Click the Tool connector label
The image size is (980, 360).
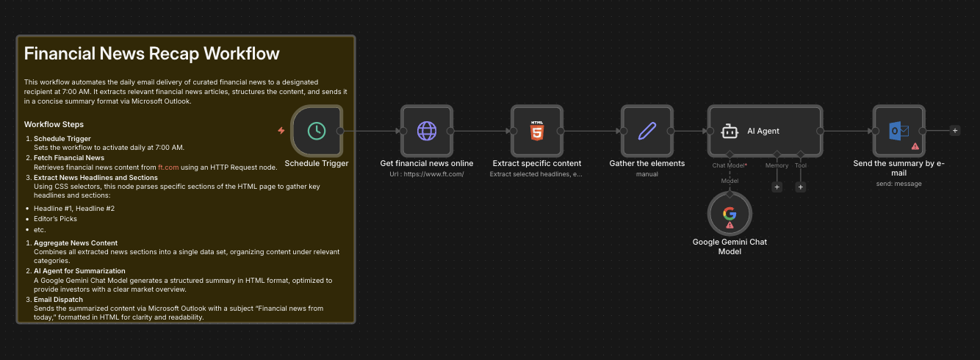pos(801,166)
